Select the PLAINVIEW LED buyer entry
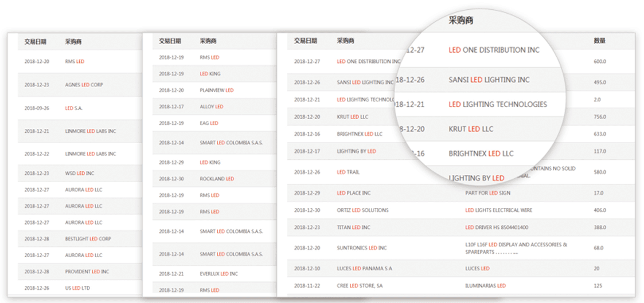The image size is (644, 303). [x=216, y=90]
